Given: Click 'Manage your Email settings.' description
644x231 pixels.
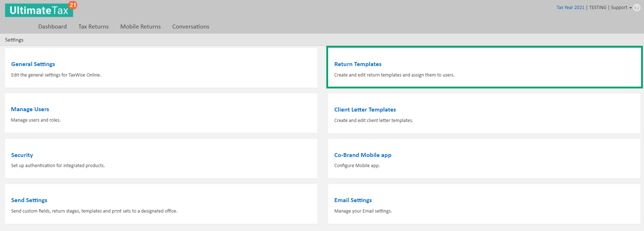Looking at the screenshot, I should (x=363, y=211).
